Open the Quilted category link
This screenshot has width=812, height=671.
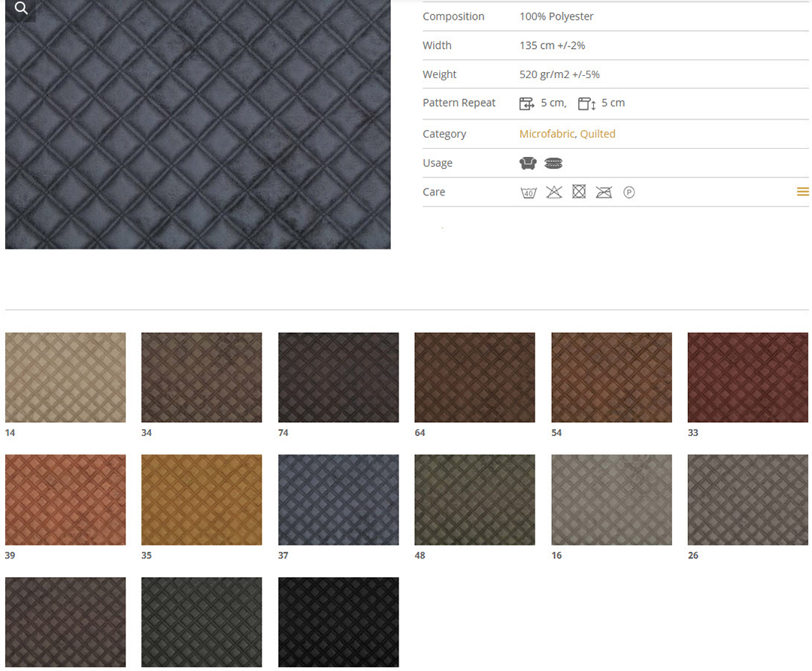[x=598, y=134]
